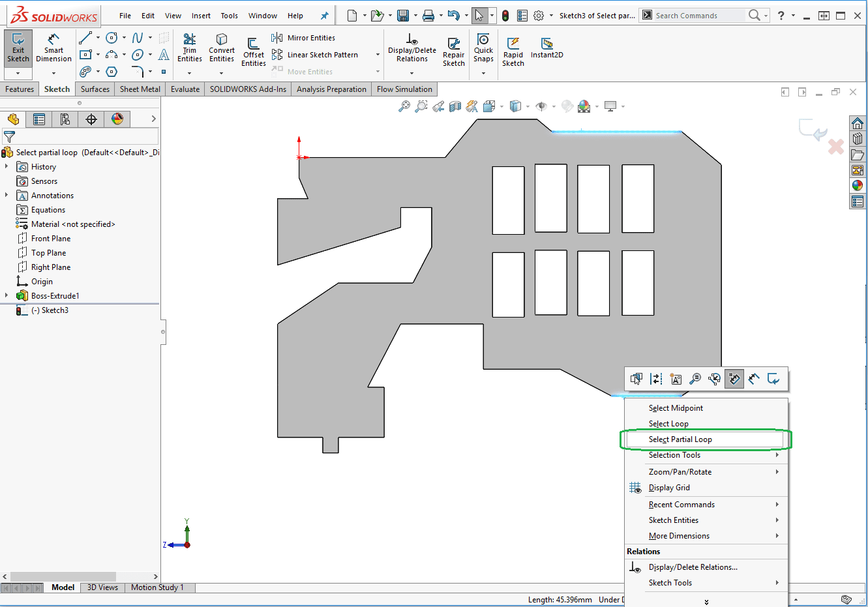868x607 pixels.
Task: Expand the Boss-Extrude1 tree node
Action: click(x=7, y=296)
